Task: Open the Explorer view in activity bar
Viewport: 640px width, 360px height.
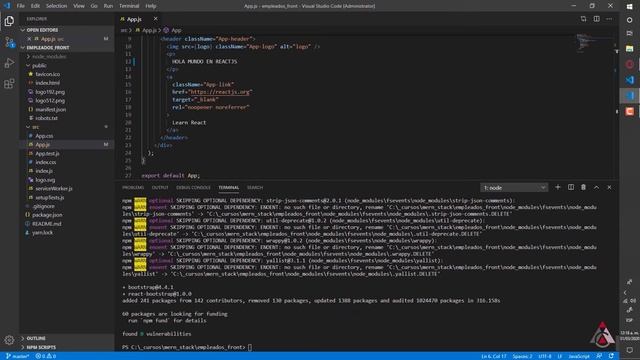Action: coord(9,21)
